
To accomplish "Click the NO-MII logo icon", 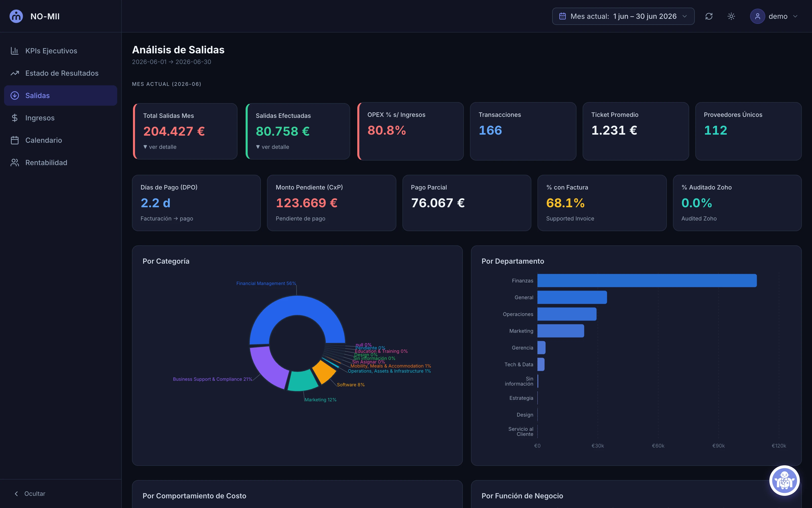I will (x=16, y=16).
